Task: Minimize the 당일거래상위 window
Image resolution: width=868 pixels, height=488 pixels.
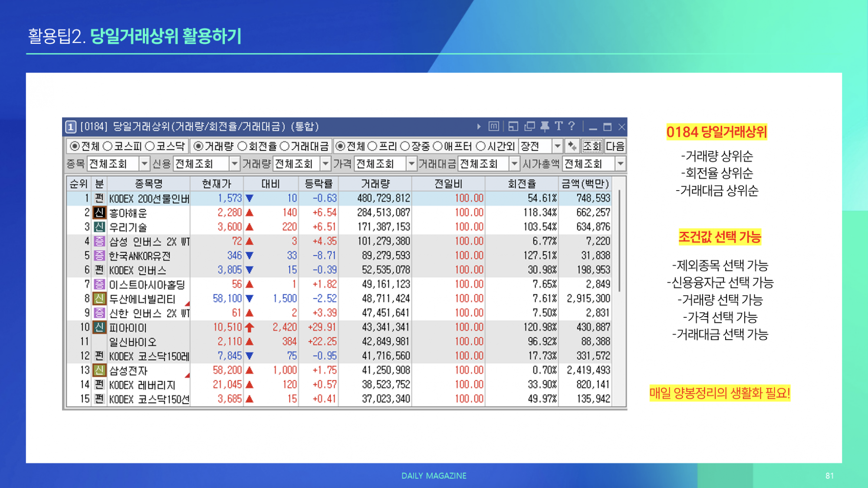Action: tap(592, 127)
